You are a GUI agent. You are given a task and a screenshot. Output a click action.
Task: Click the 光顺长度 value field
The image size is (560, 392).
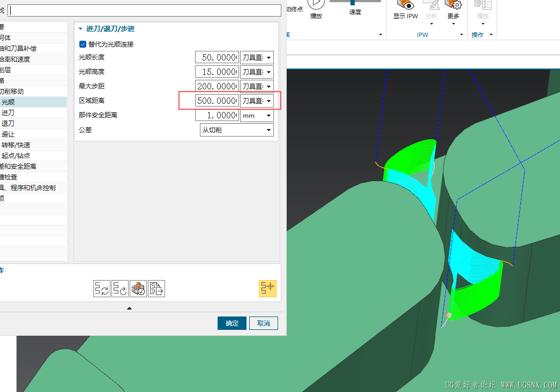pos(216,58)
